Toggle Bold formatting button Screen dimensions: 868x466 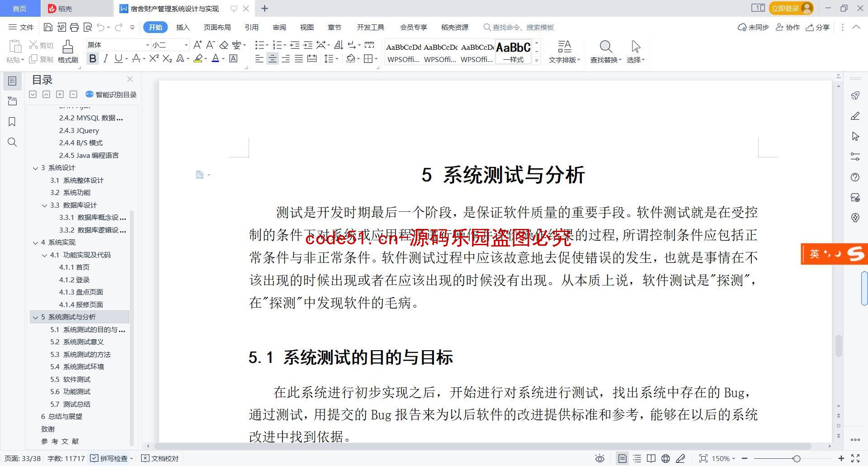[93, 58]
